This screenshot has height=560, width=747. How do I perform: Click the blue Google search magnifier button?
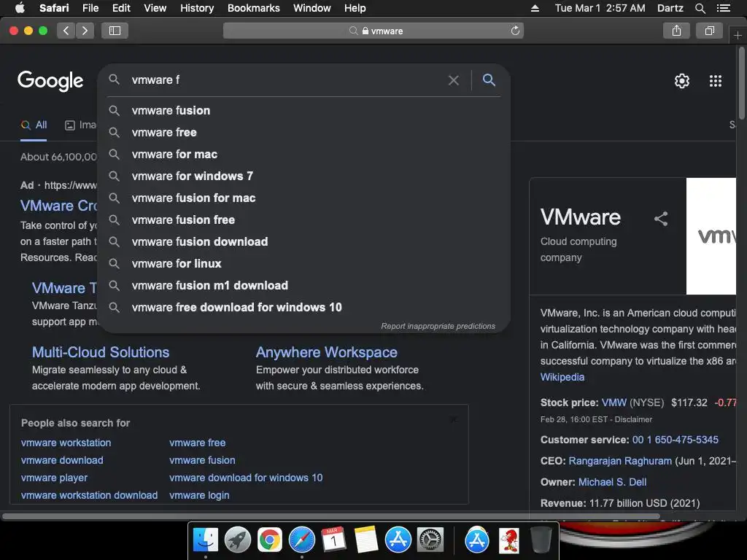(x=489, y=79)
